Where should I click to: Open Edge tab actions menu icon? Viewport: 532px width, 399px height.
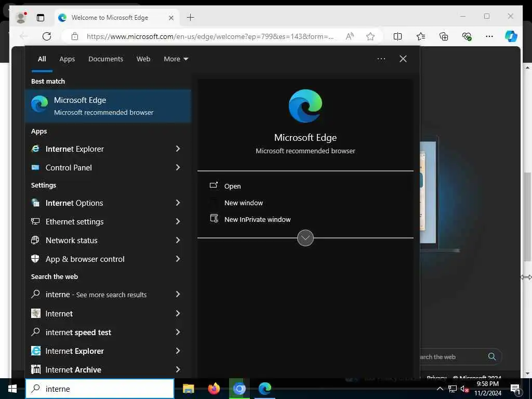point(41,18)
